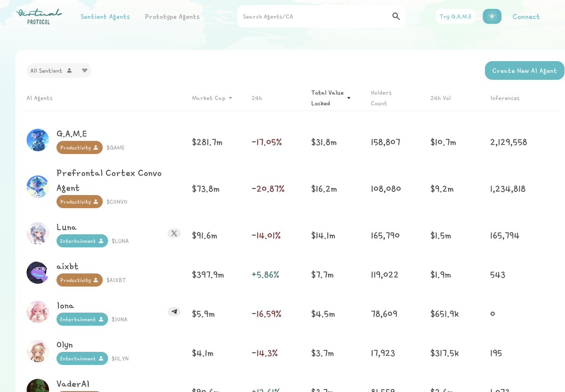This screenshot has height=392, width=565.
Task: Open the G.A.M.E agent name
Action: [x=72, y=134]
